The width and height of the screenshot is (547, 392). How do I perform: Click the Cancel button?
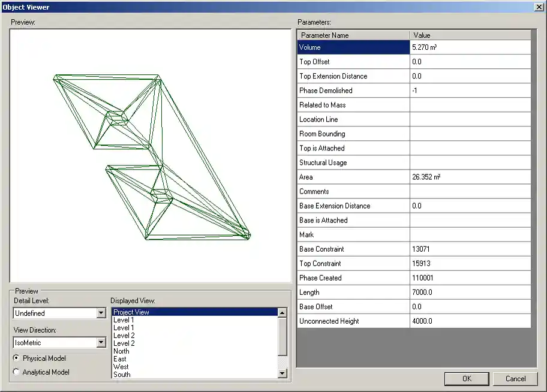point(516,378)
